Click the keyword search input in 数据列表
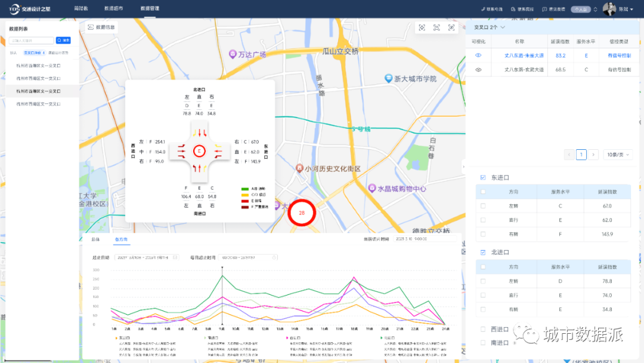The width and height of the screenshot is (644, 363). click(x=32, y=40)
